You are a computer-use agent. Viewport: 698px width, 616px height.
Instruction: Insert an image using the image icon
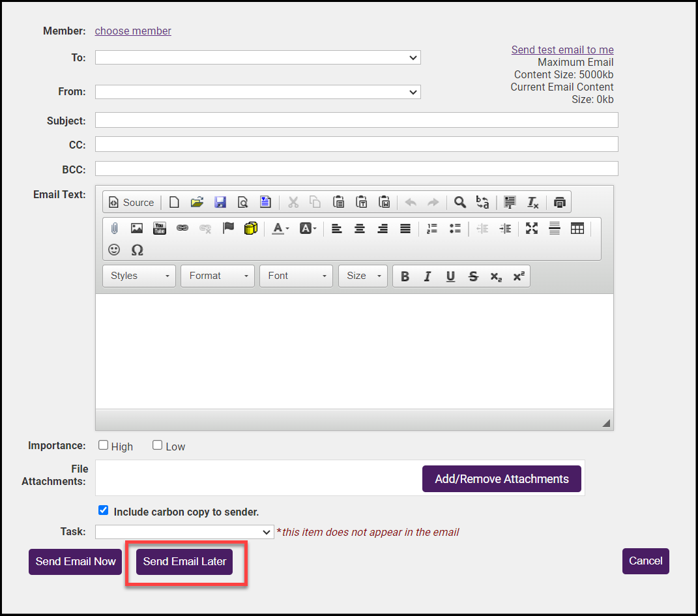pos(137,228)
